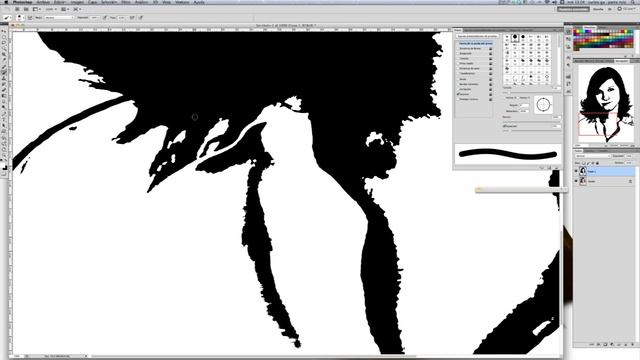Viewport: 640px width, 360px height.
Task: Open the Apple menu
Action: coord(6,2)
